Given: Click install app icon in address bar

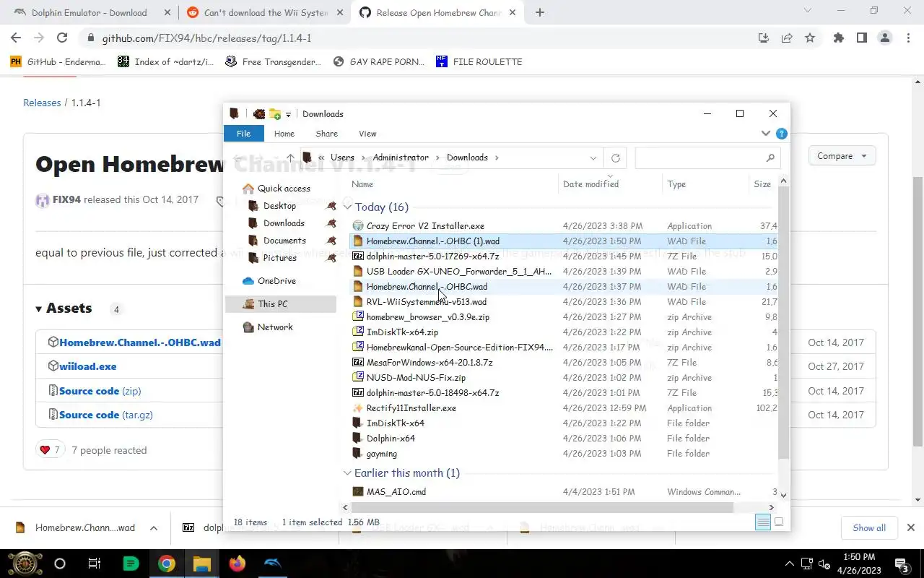Looking at the screenshot, I should tap(764, 38).
